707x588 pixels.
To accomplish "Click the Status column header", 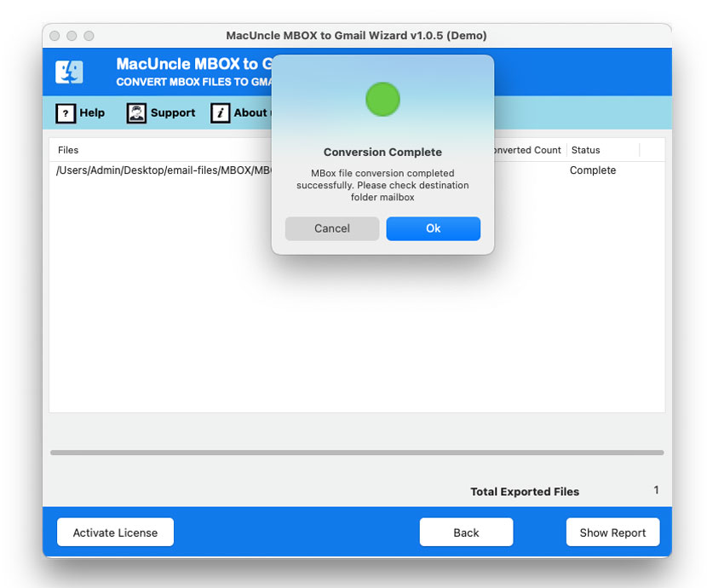I will coord(586,150).
